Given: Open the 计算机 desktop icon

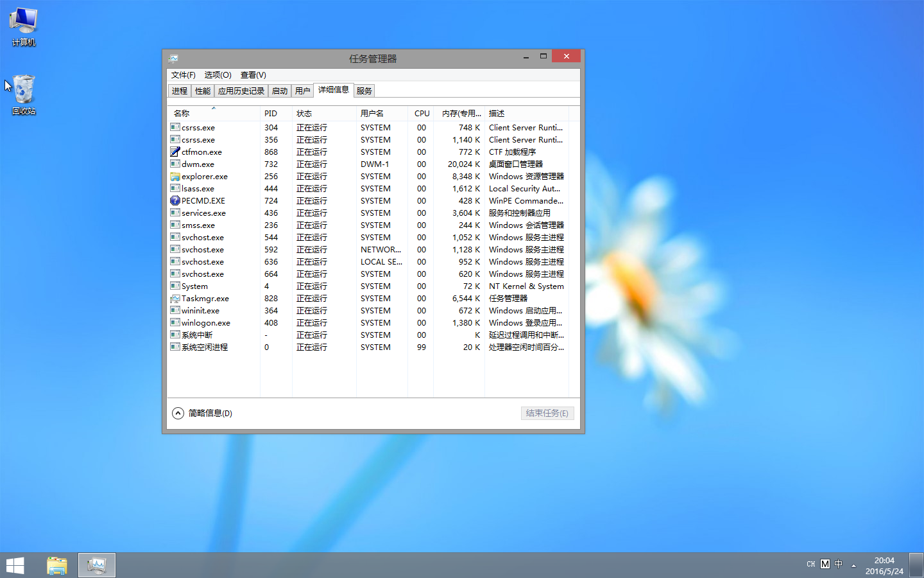Looking at the screenshot, I should tap(24, 27).
